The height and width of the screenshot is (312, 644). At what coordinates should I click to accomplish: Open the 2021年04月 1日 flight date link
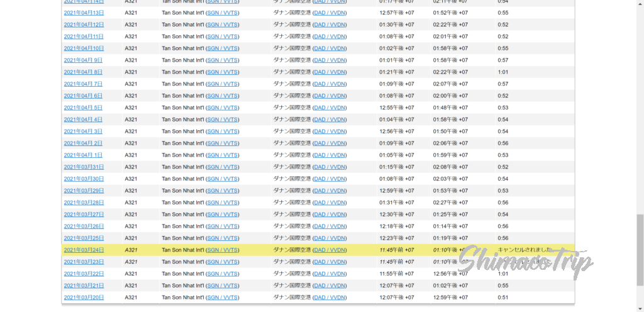83,155
